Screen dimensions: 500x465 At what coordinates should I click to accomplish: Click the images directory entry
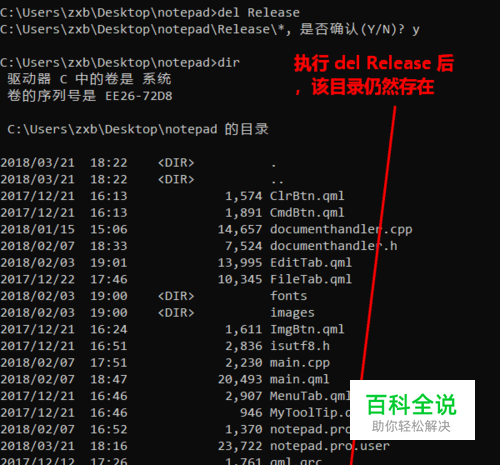[292, 313]
